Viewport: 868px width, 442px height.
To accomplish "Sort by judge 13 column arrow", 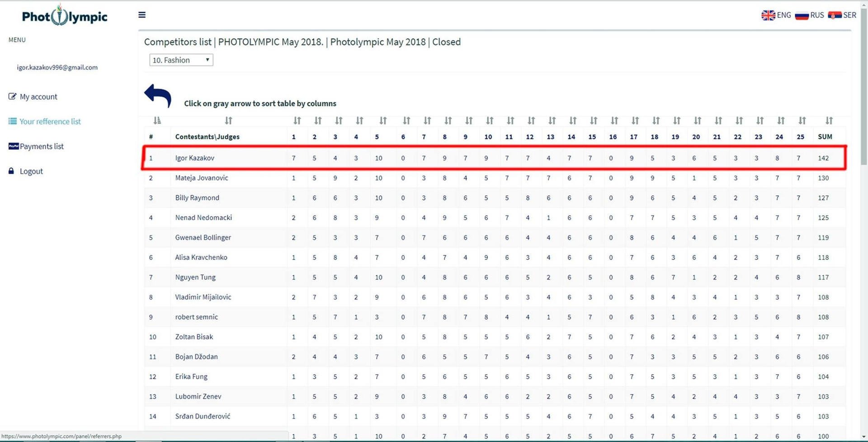I will coord(552,121).
